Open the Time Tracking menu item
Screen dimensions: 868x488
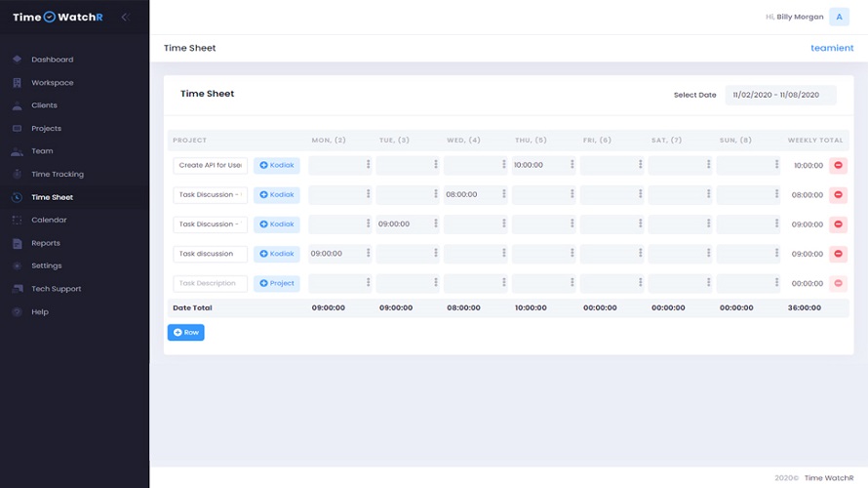(x=58, y=174)
